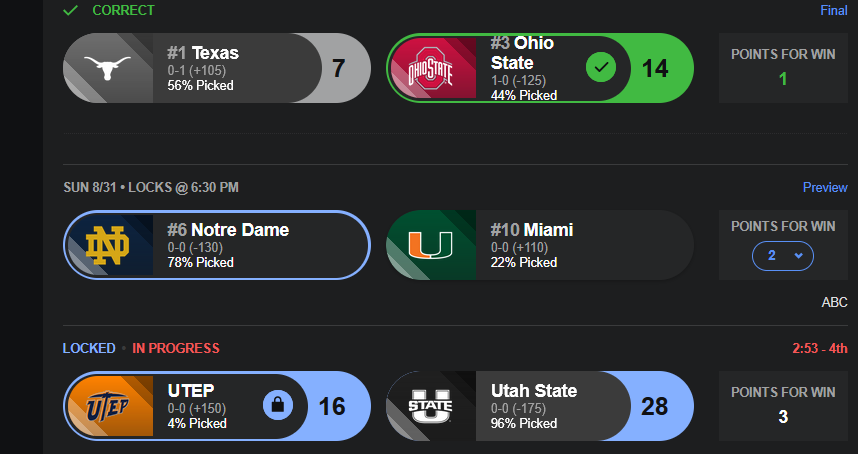Screen dimensions: 858x454
Task: Click Ohio State's score of 14
Action: 655,68
